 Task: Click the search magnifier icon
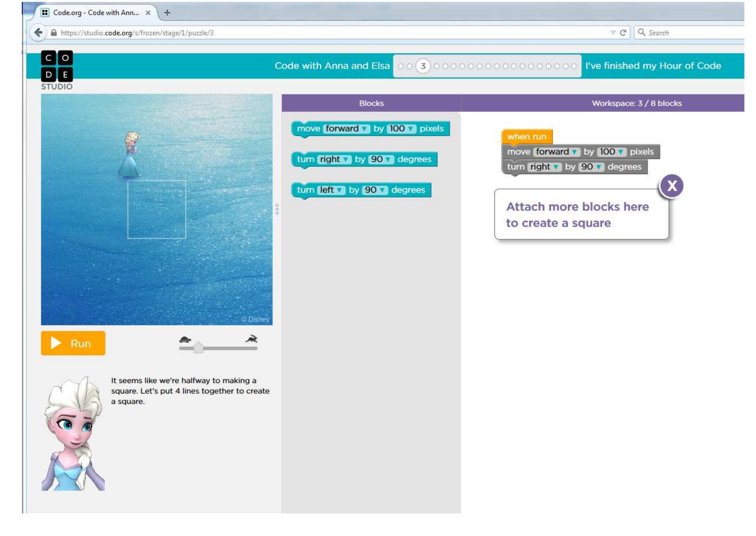641,32
